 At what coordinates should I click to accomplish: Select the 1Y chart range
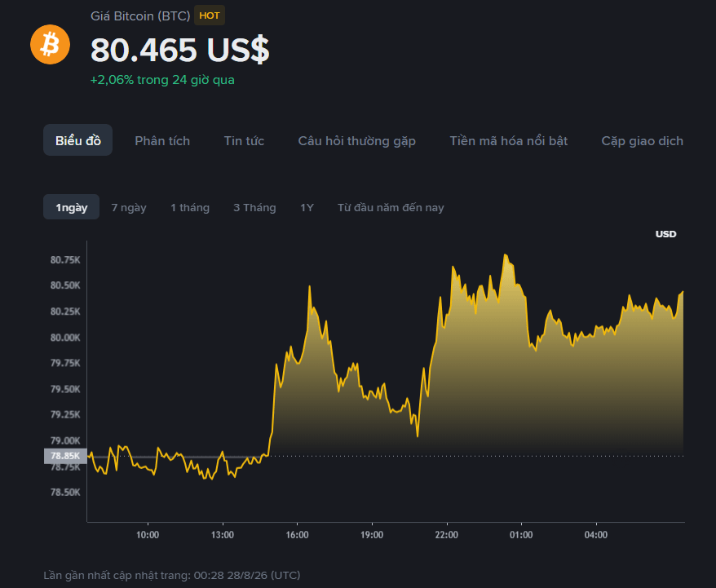307,208
